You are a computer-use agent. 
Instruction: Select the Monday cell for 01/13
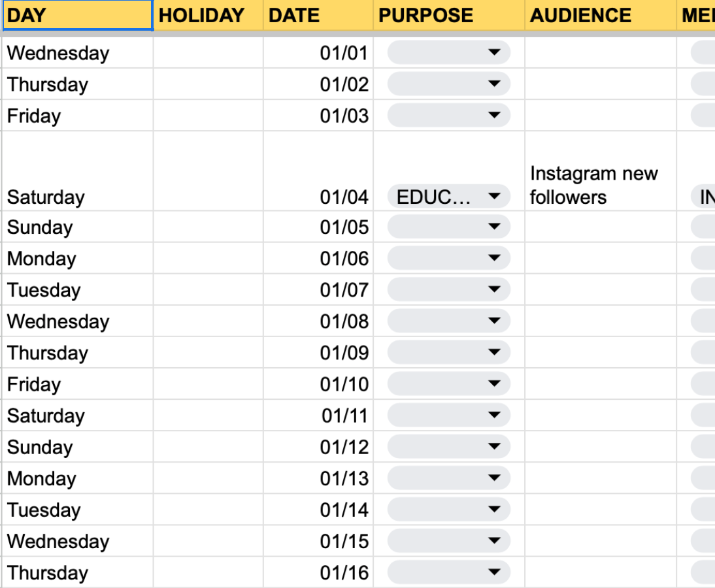pyautogui.click(x=78, y=478)
